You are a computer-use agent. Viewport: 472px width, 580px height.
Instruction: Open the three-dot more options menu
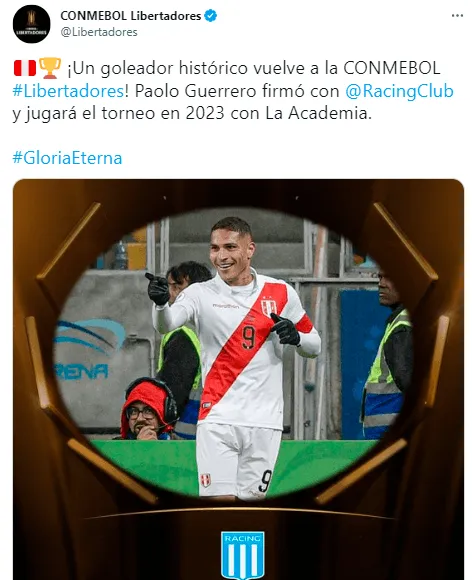click(x=457, y=16)
